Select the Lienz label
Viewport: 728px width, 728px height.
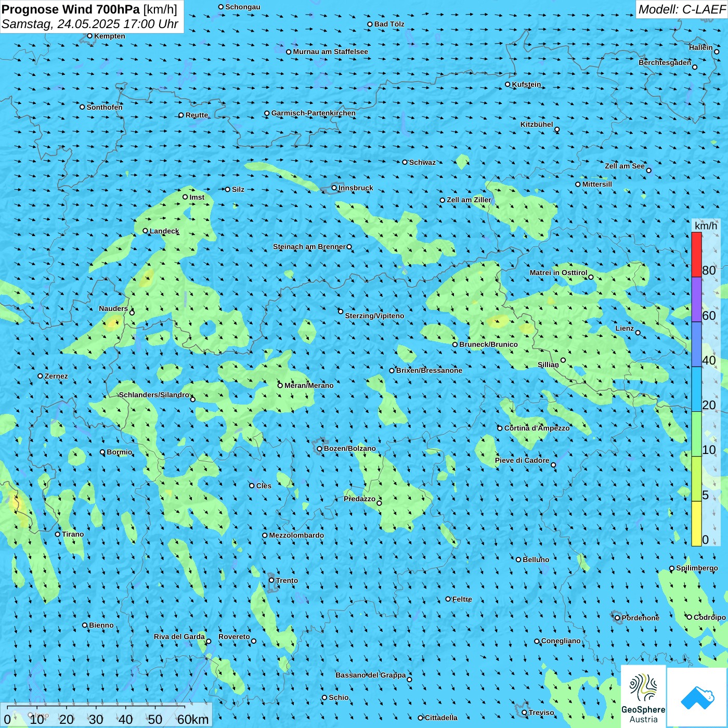625,328
